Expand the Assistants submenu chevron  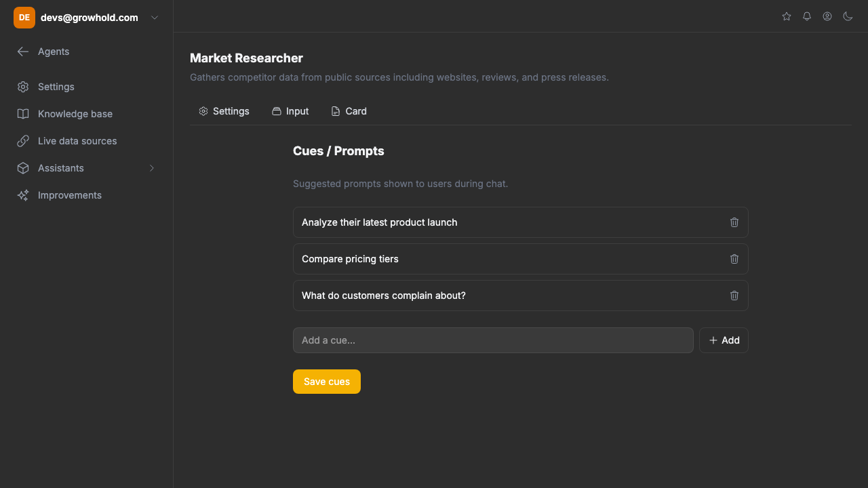pyautogui.click(x=152, y=168)
